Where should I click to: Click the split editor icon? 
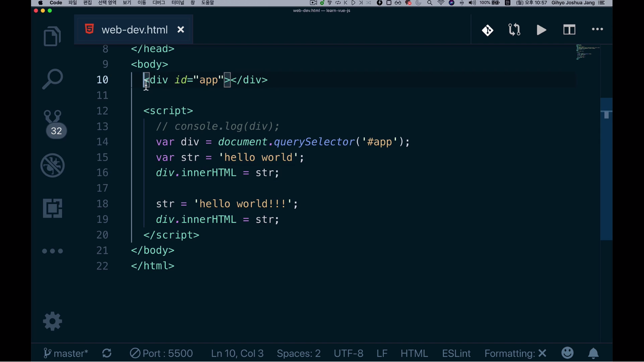(569, 30)
